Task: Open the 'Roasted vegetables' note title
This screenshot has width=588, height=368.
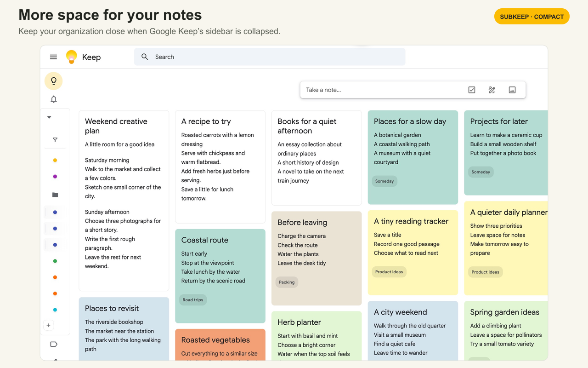Action: point(215,340)
